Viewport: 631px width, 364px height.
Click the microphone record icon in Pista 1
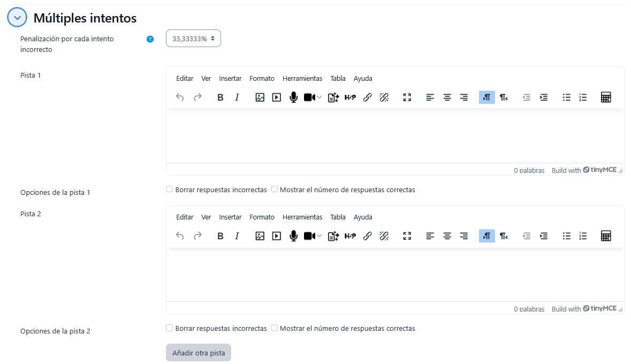tap(293, 97)
